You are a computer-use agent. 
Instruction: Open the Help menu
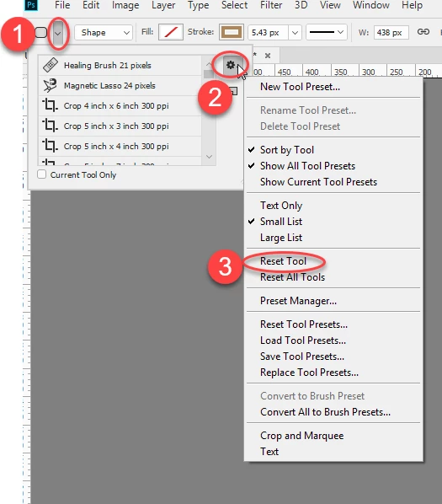pos(413,5)
